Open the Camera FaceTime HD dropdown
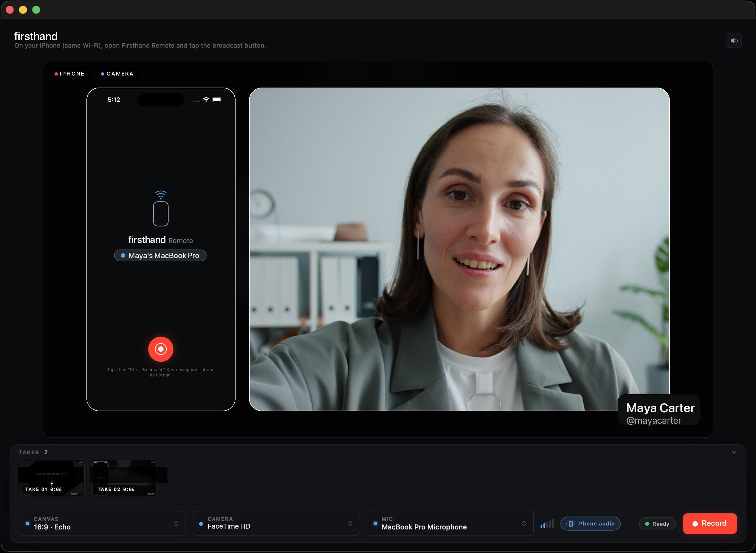This screenshot has height=553, width=756. click(276, 523)
